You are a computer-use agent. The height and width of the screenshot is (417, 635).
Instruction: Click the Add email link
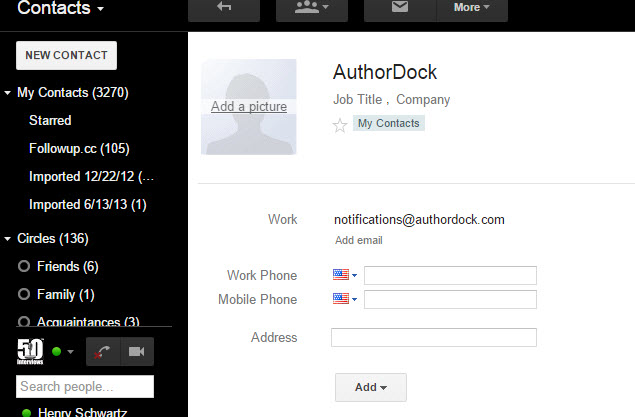click(x=358, y=240)
